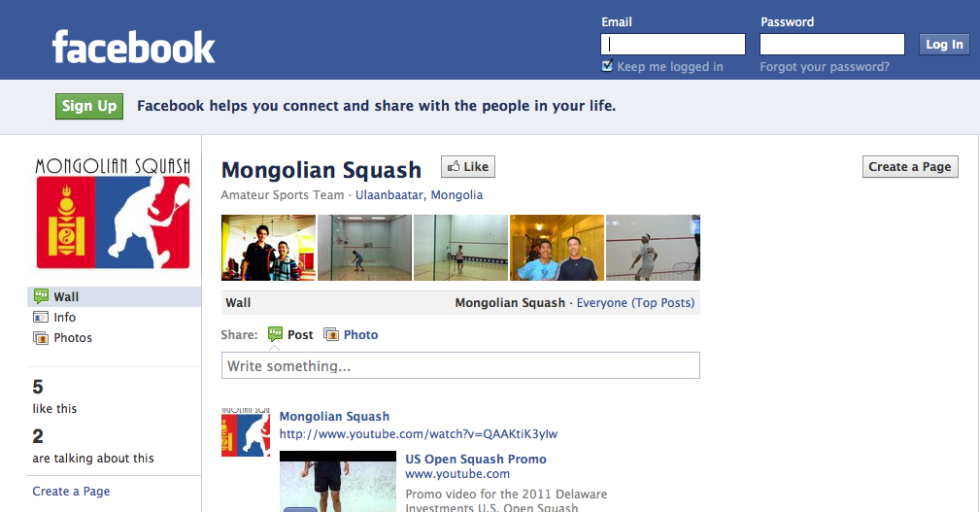980x512 pixels.
Task: Focus the Write something text box
Action: (460, 365)
